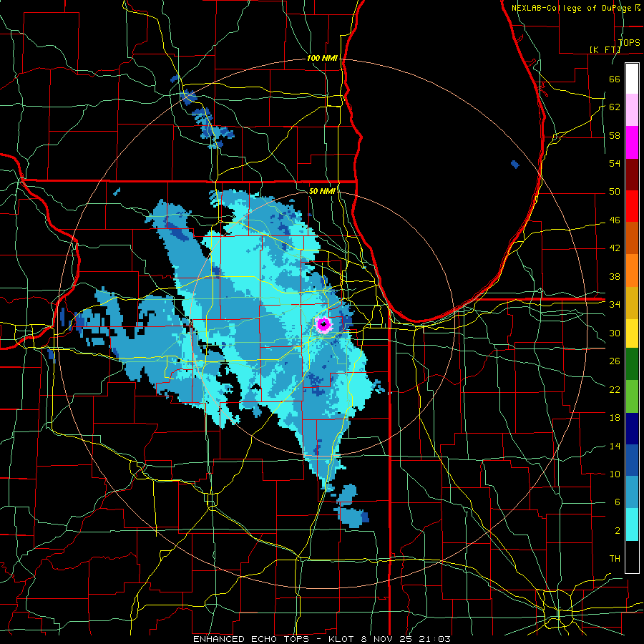
Task: Click legend value 34
Action: pyautogui.click(x=615, y=305)
